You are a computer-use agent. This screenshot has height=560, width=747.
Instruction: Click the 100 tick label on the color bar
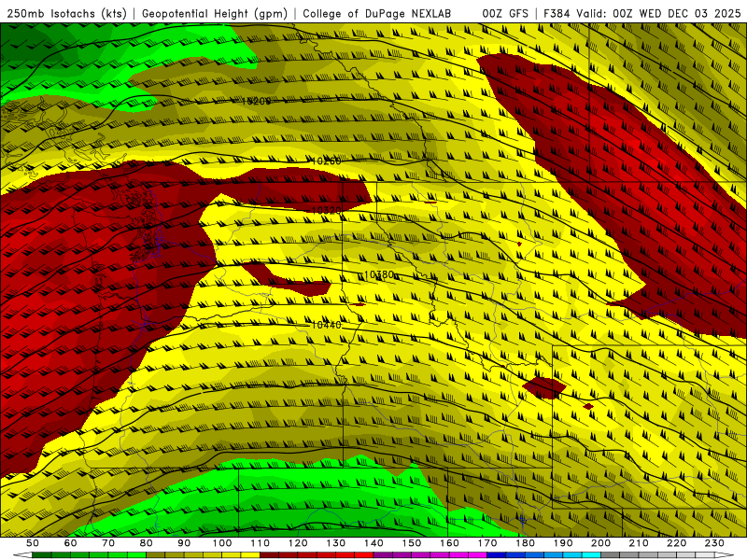(x=222, y=543)
